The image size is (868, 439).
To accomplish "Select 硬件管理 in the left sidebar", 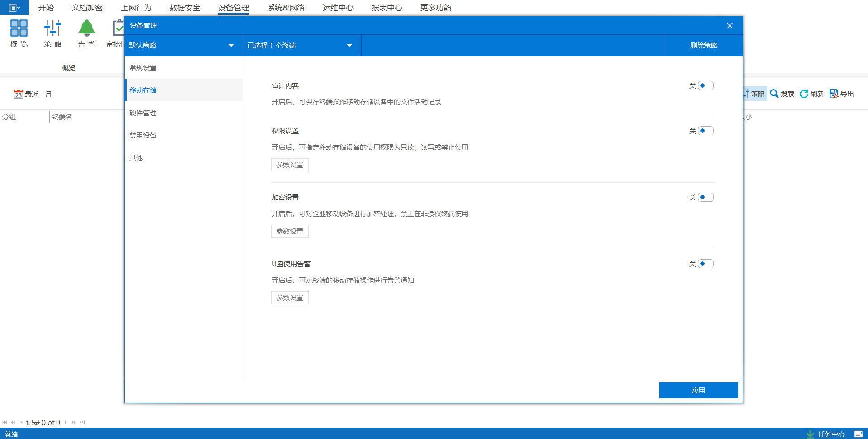I will coord(143,113).
